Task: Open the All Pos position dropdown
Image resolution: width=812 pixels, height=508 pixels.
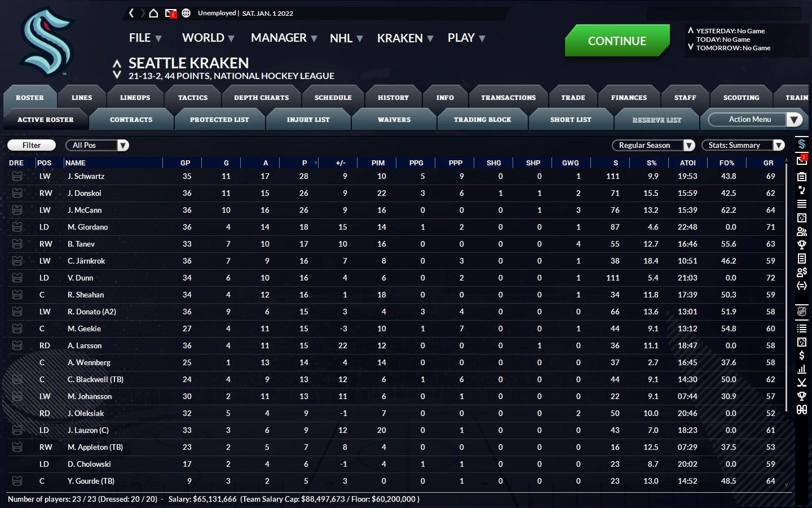Action: point(97,145)
